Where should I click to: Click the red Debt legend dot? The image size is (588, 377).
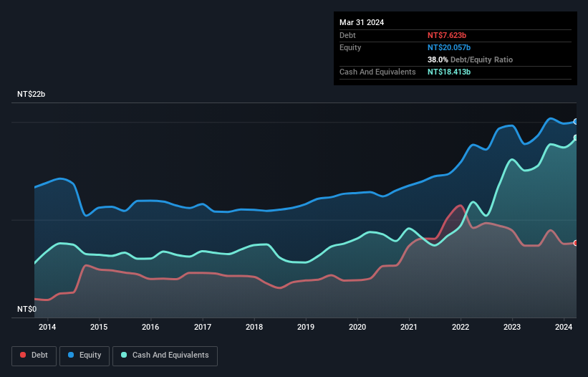point(23,355)
